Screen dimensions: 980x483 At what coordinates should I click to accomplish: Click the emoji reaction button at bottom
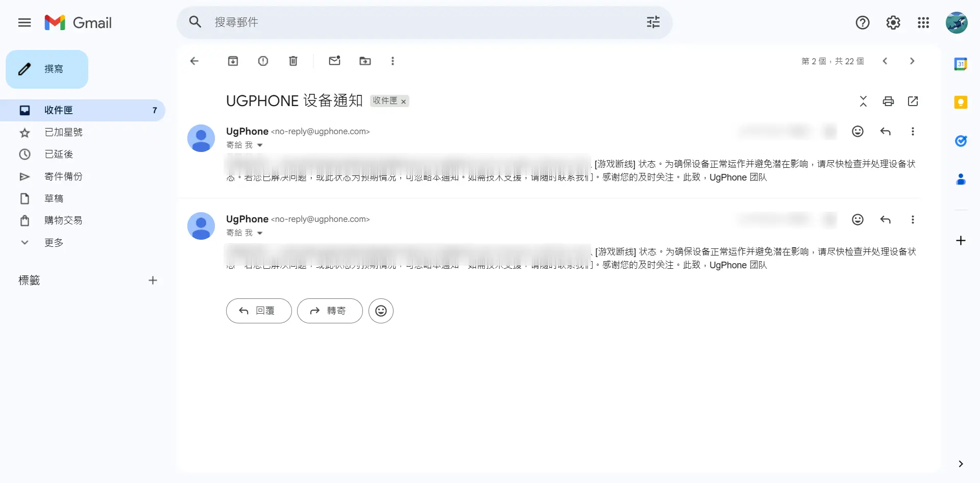[381, 311]
